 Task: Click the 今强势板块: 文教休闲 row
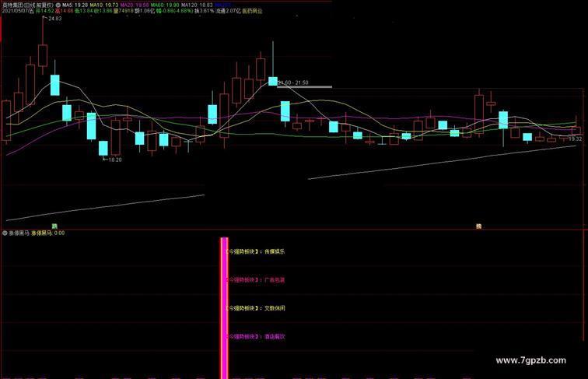coord(255,308)
